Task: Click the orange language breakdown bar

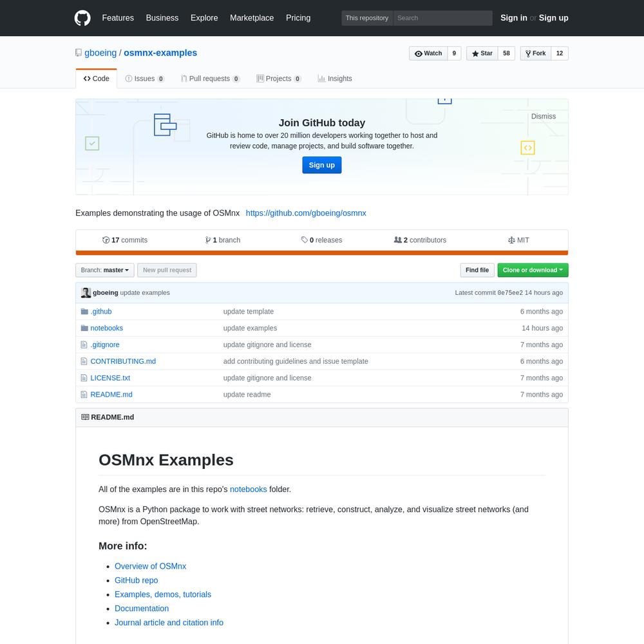Action: [322, 253]
